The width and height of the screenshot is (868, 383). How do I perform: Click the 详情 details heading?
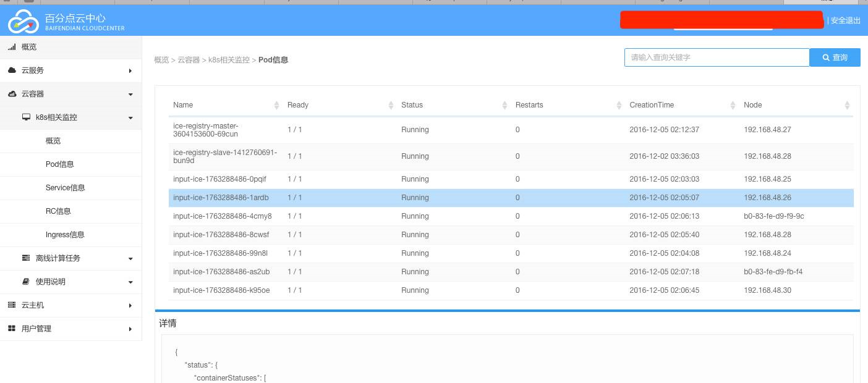(x=168, y=323)
